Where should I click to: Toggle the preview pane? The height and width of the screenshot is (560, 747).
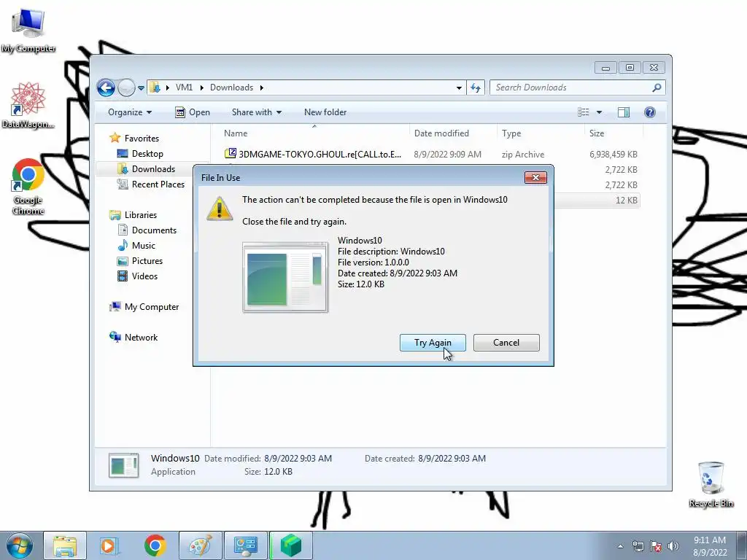tap(624, 112)
